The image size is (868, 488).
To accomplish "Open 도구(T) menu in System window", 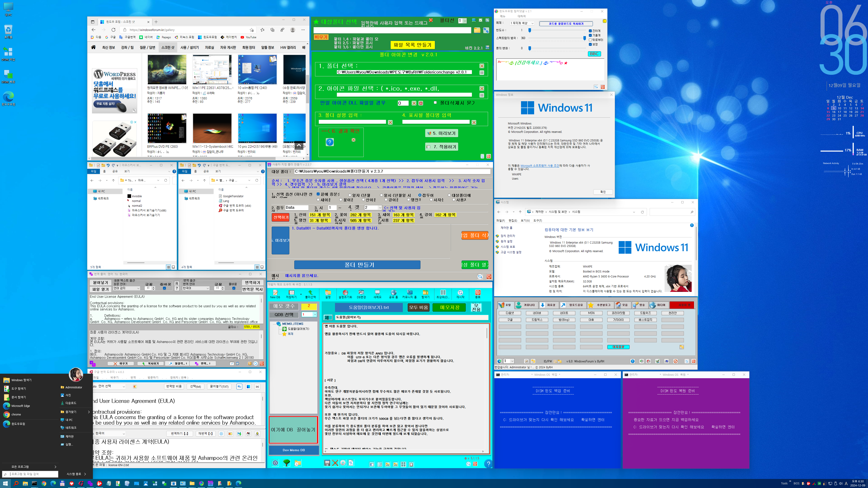I will 538,221.
